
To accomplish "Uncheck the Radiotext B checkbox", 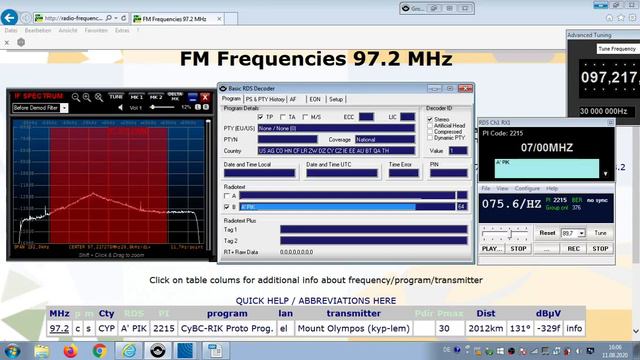I will point(227,207).
